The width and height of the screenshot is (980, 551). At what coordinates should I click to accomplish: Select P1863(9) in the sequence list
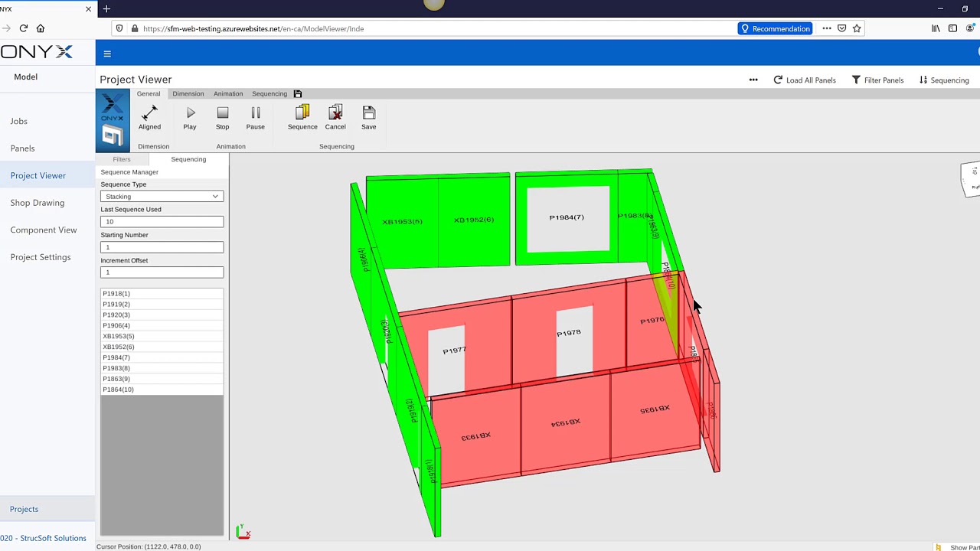(x=162, y=380)
